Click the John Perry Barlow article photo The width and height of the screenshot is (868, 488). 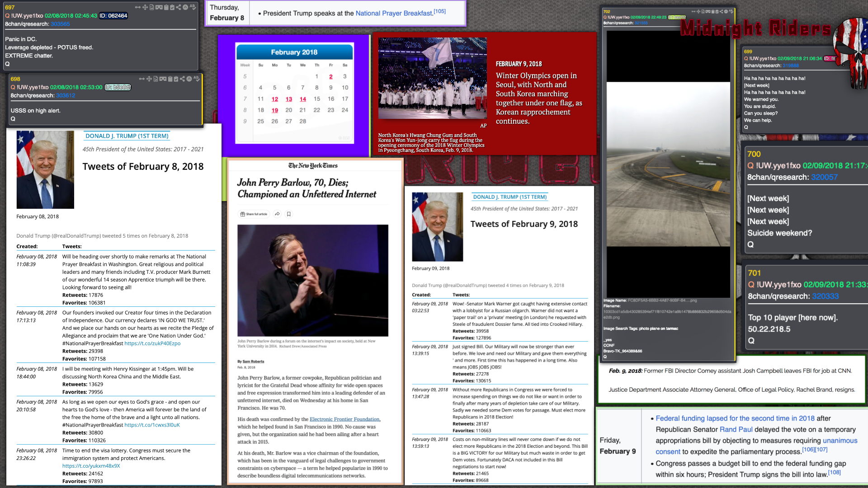(313, 281)
